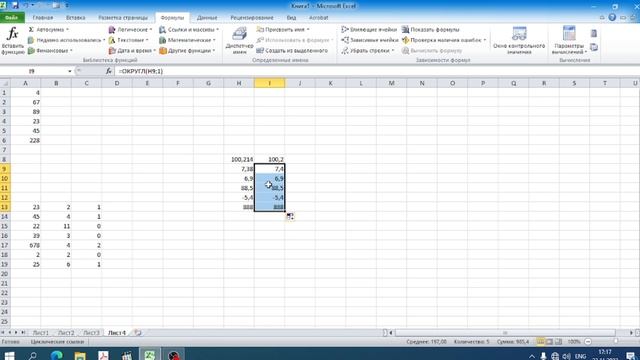Click the next sheet navigation arrow
The height and width of the screenshot is (360, 640).
tap(16, 333)
